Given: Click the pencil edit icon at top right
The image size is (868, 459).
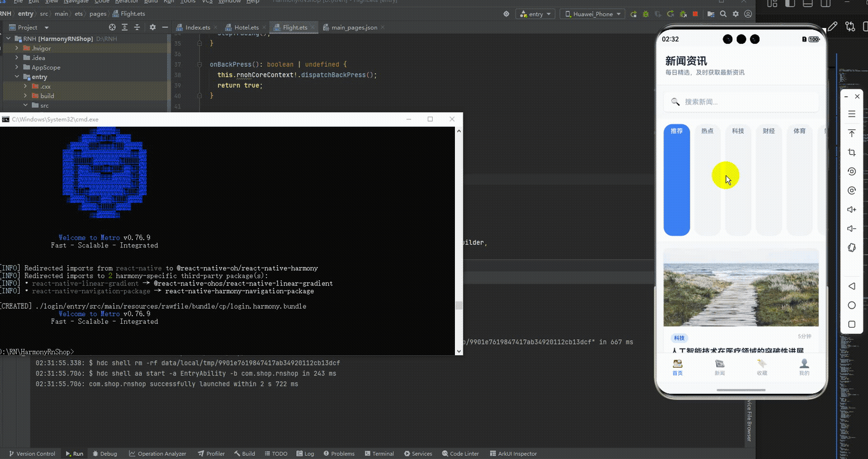Looking at the screenshot, I should pos(832,26).
